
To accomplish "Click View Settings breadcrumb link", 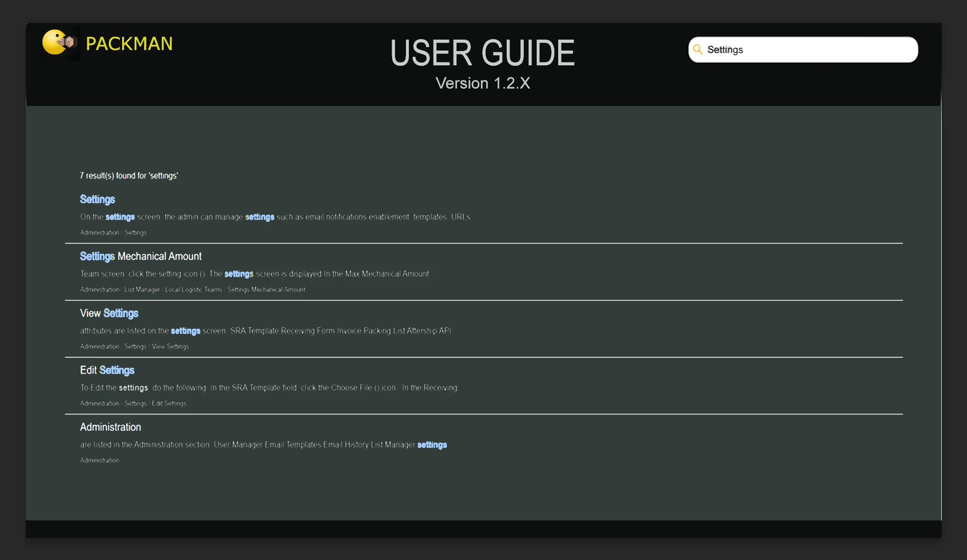I will [170, 347].
